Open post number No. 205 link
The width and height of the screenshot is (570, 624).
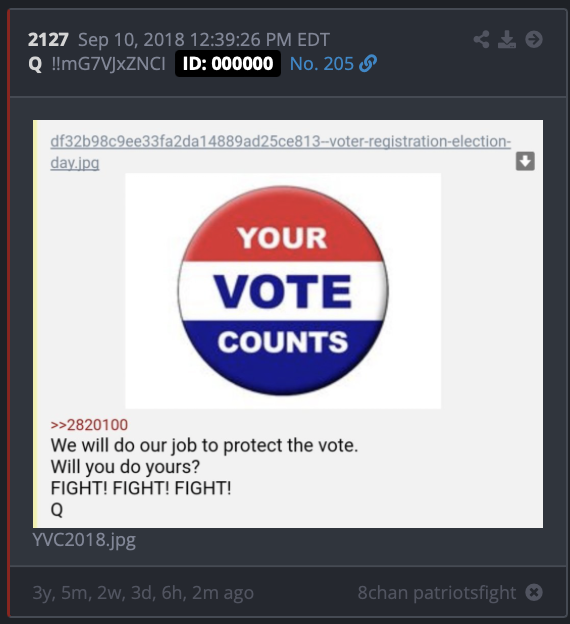pyautogui.click(x=322, y=64)
